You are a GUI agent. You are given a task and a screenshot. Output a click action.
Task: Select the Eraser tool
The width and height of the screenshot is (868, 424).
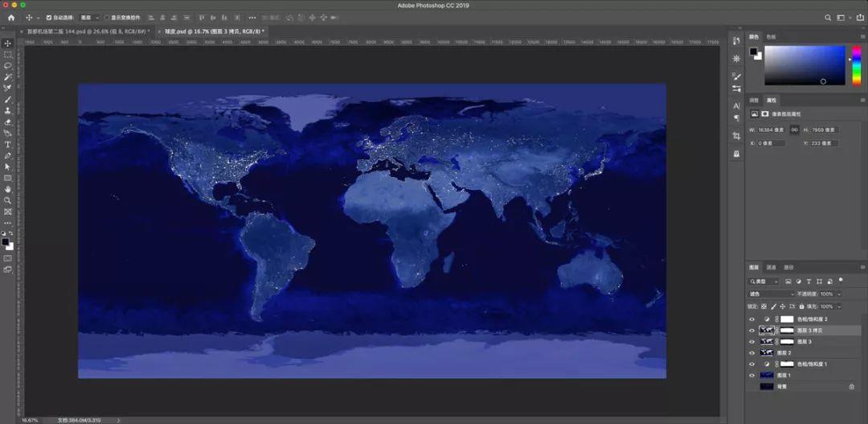[8, 122]
